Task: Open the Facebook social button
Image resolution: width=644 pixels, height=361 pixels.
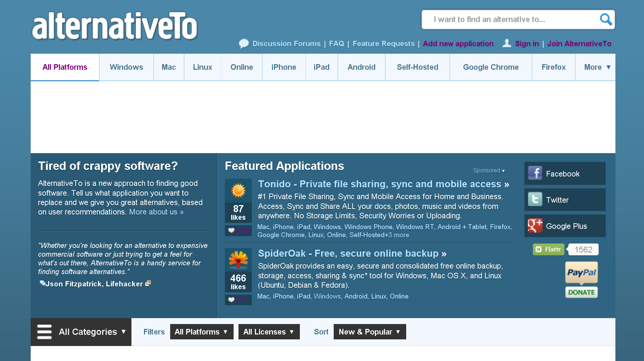Action: pyautogui.click(x=565, y=173)
